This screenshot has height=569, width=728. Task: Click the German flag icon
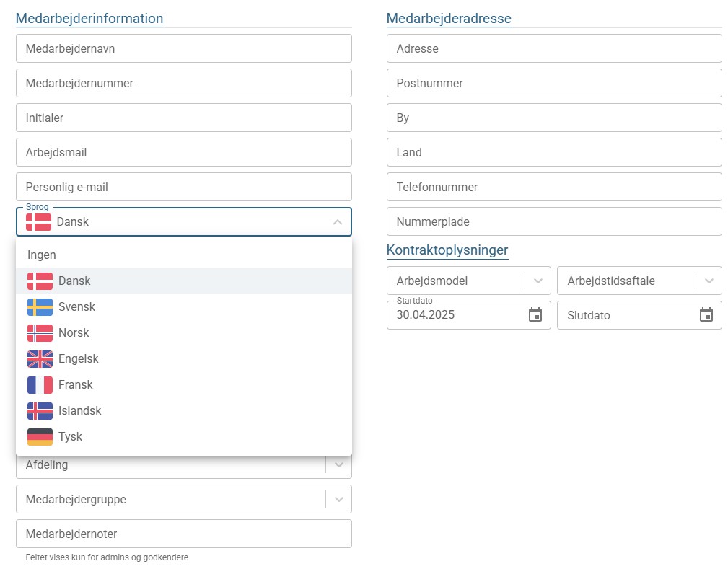pyautogui.click(x=40, y=437)
